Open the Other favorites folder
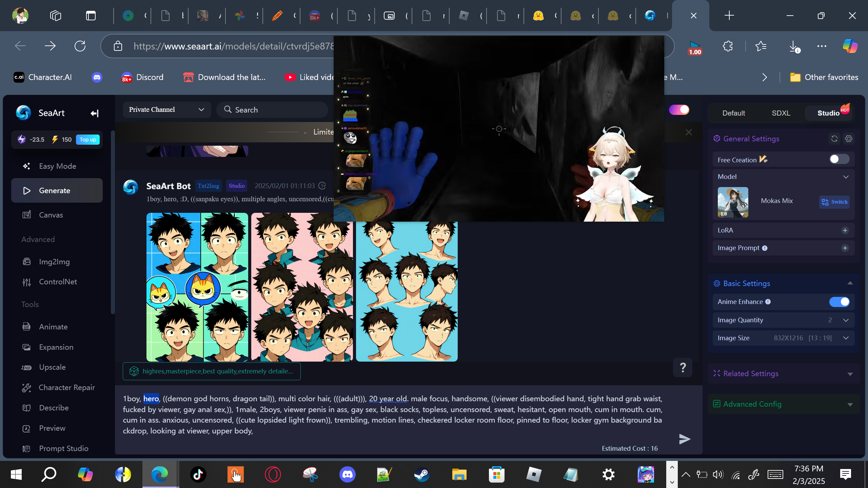Screen dimensions: 868x488 coord(824,77)
